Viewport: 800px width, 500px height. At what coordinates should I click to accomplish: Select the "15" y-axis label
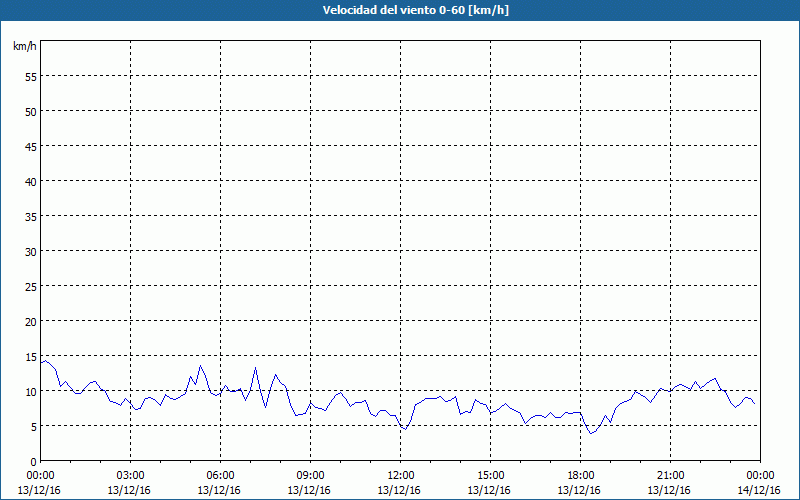(31, 357)
